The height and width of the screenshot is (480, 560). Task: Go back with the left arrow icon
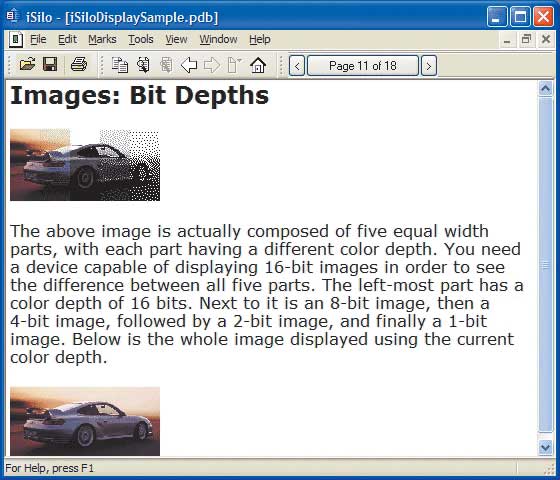point(189,65)
